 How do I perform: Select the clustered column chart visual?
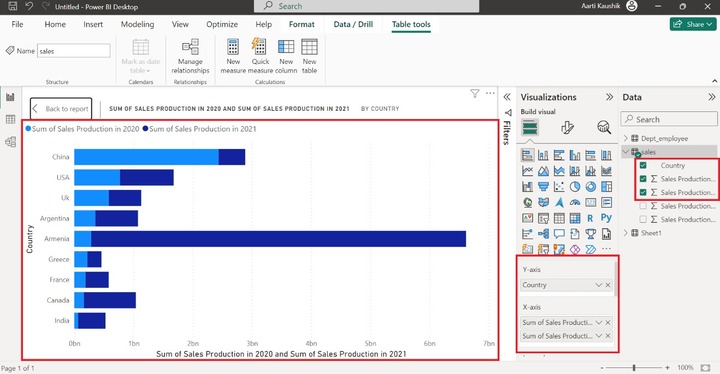click(575, 155)
